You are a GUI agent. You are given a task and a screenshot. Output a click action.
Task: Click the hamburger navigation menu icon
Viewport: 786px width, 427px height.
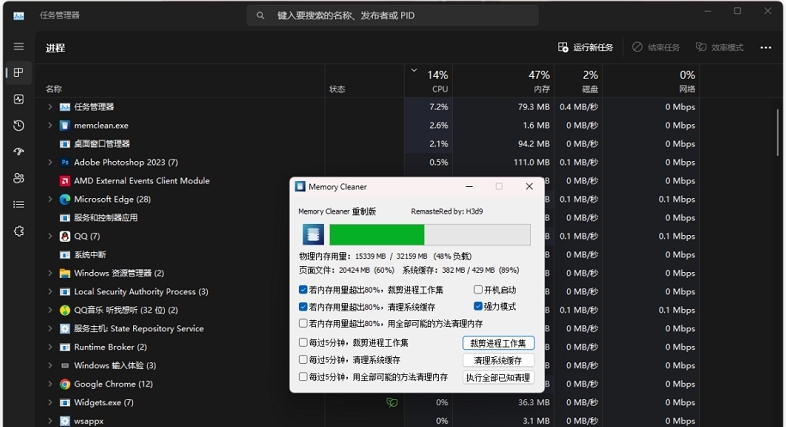coord(18,47)
